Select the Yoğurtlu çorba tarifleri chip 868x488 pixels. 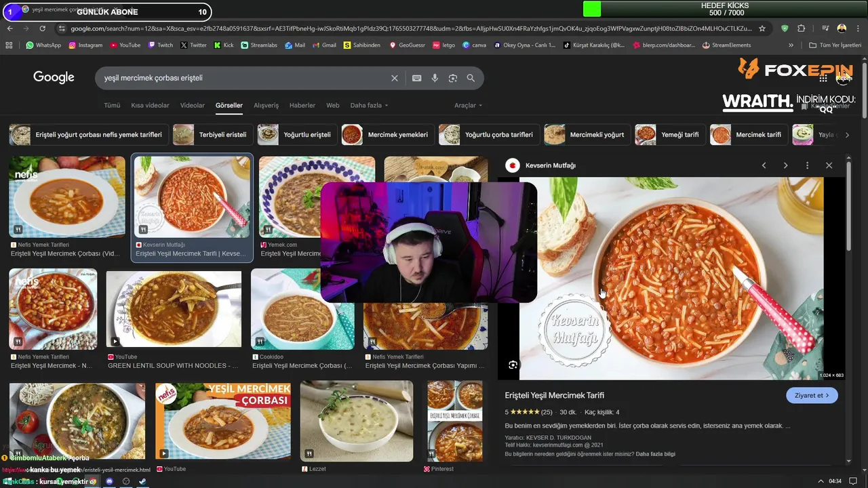(x=489, y=135)
